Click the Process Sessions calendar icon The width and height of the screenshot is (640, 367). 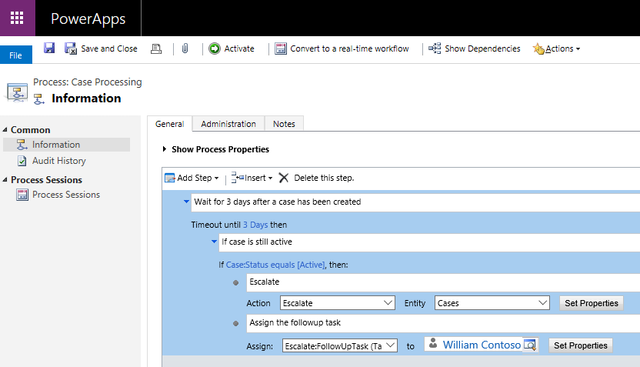coord(22,195)
